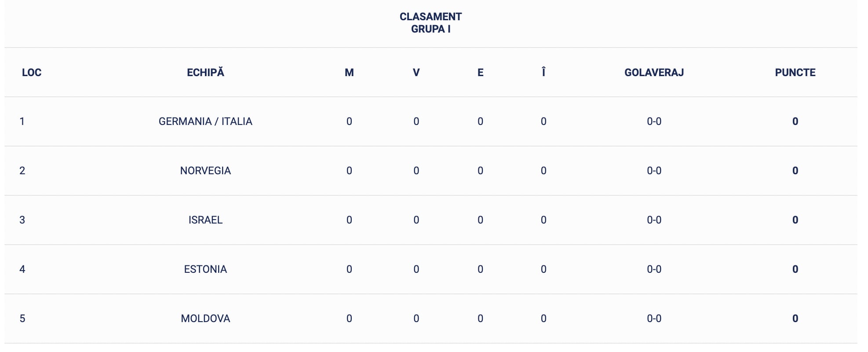The image size is (868, 352).
Task: Open the GERMANIA / ITALIA team entry
Action: pyautogui.click(x=205, y=121)
